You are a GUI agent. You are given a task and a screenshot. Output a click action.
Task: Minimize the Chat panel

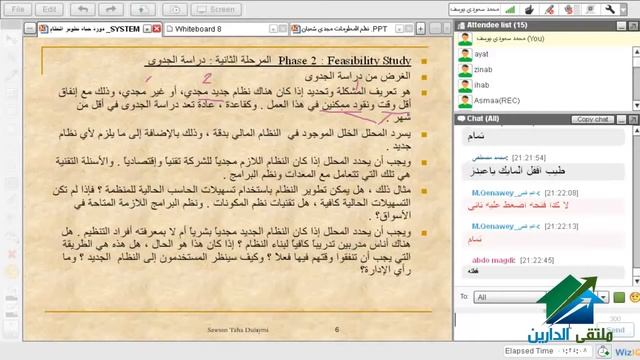(x=621, y=119)
